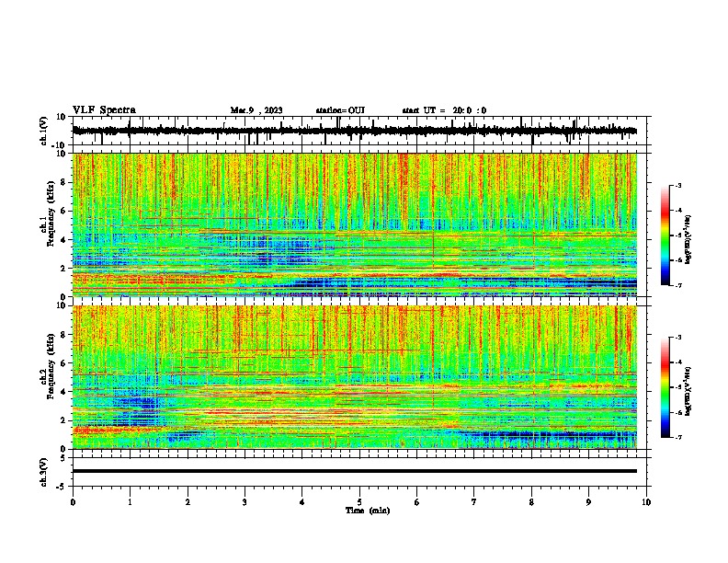Click the "-7" label on ch.2 color scale
The image size is (728, 563).
(x=677, y=437)
